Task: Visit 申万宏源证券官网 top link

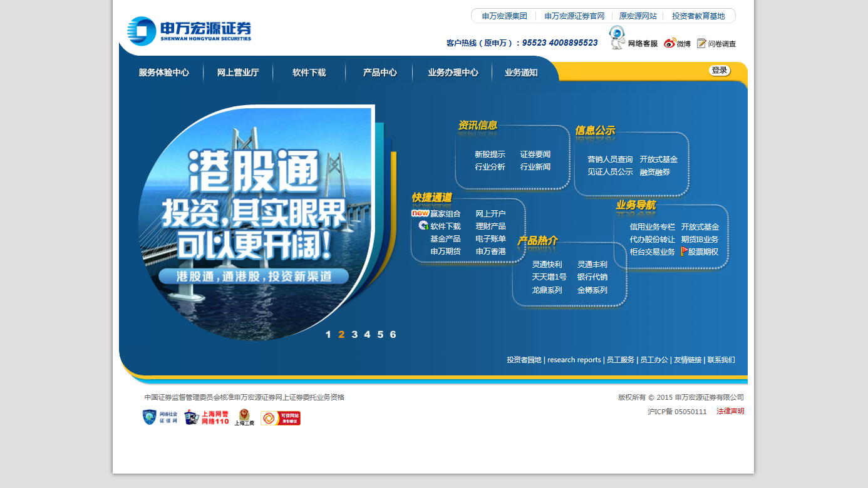Action: pyautogui.click(x=574, y=16)
